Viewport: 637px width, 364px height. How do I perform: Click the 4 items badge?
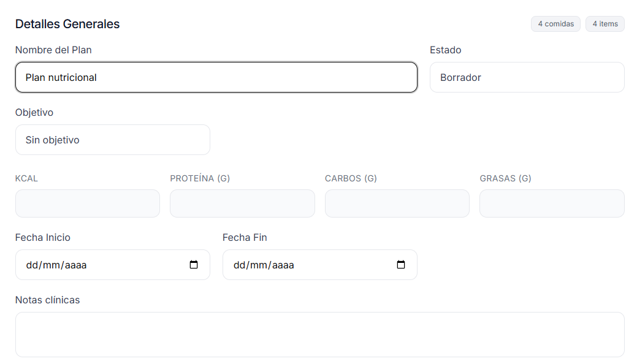coord(605,24)
